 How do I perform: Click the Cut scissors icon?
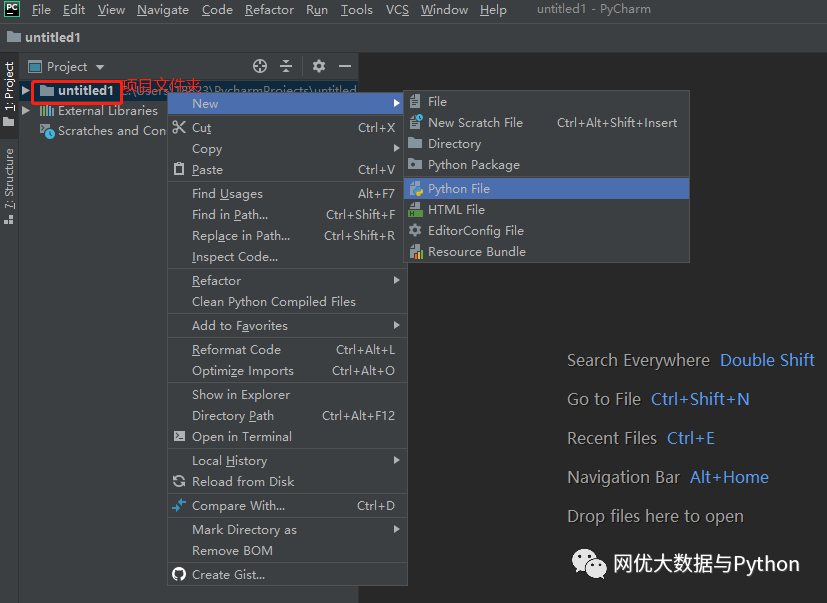(179, 127)
